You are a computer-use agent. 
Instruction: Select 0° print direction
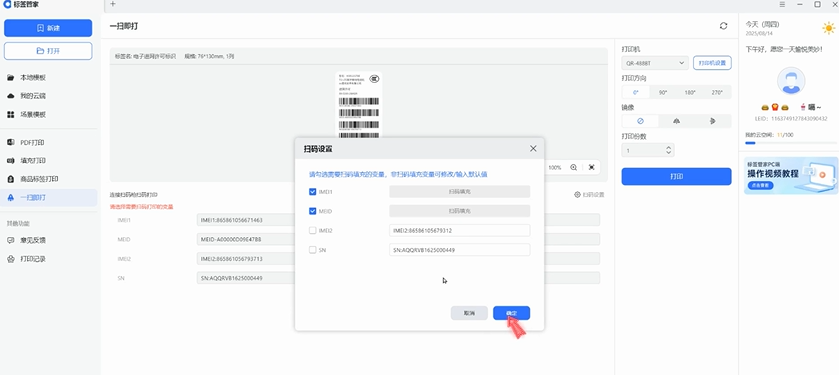coord(636,92)
